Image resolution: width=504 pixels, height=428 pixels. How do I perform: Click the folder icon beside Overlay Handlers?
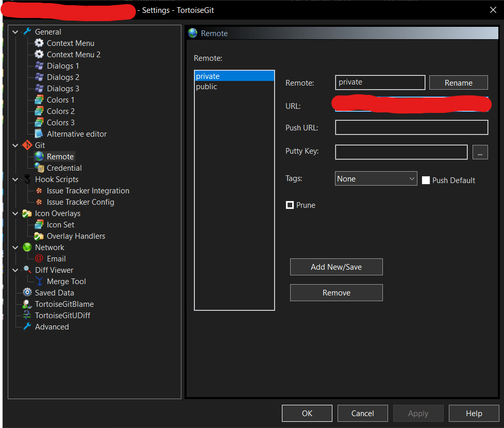[39, 236]
